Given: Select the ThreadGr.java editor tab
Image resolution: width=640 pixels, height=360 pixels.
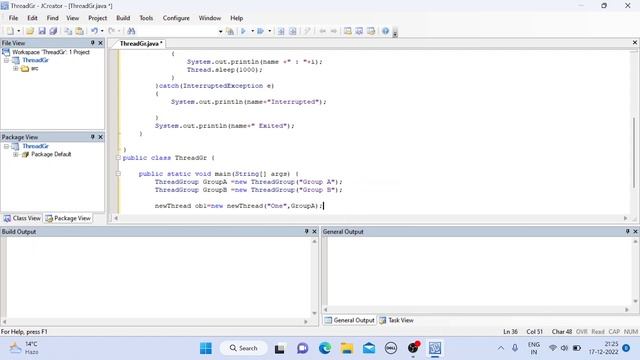Looking at the screenshot, I should (x=141, y=43).
